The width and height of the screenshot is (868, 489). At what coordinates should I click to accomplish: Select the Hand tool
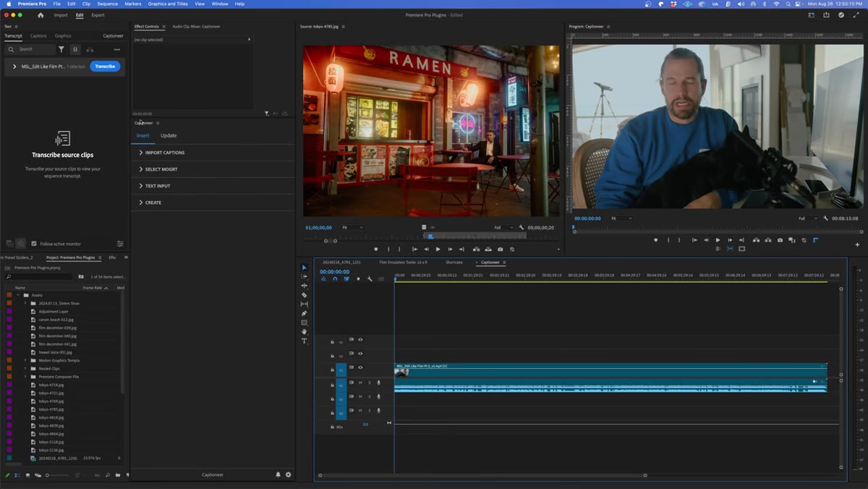(304, 331)
